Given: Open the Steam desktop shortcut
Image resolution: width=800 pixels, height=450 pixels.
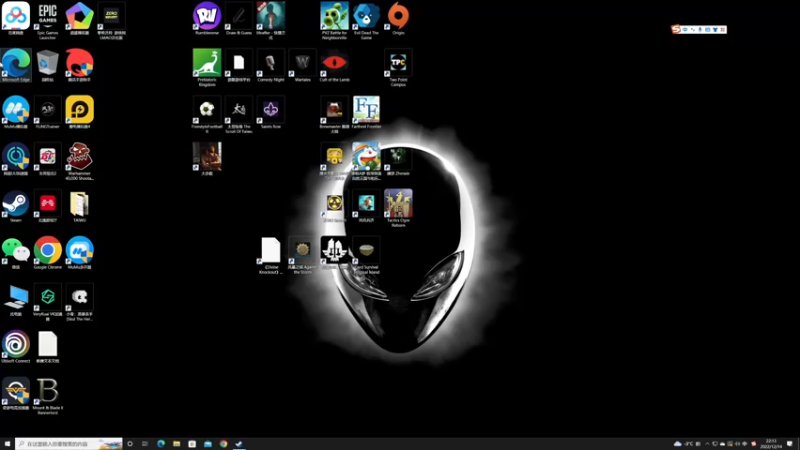Looking at the screenshot, I should pos(16,207).
